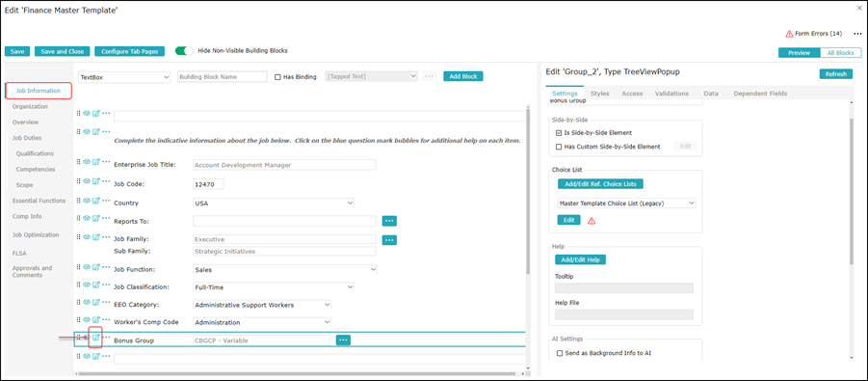This screenshot has height=381, width=868.
Task: Open the top-right ellipsis menu near Form Errors
Action: [x=857, y=34]
